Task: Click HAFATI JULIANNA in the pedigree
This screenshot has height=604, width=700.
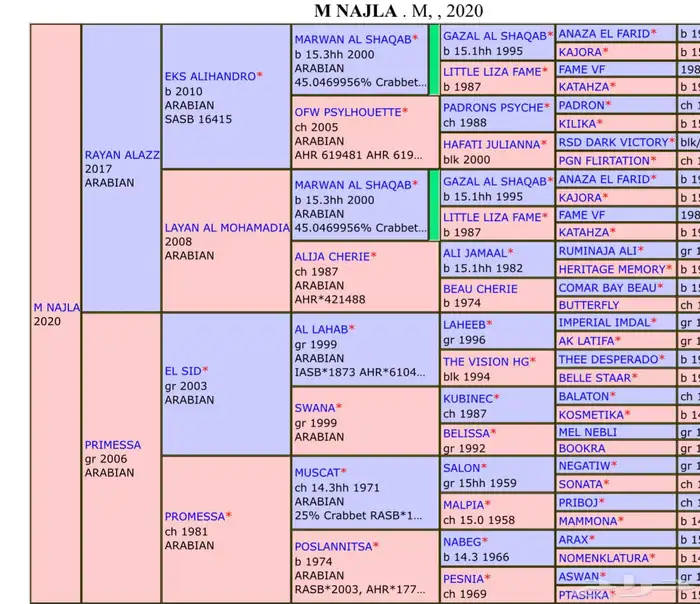Action: (x=491, y=144)
